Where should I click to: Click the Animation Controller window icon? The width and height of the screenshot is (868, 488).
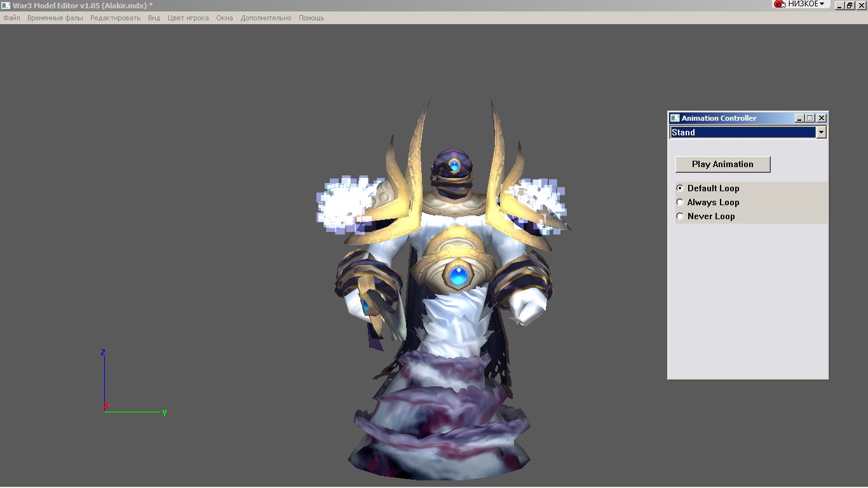[675, 118]
